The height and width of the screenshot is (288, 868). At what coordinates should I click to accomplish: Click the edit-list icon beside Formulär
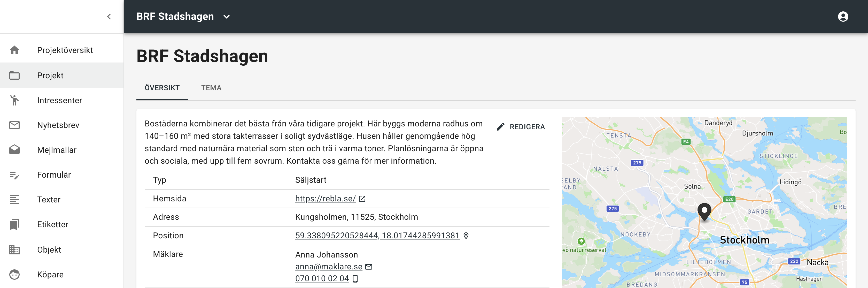(x=14, y=175)
